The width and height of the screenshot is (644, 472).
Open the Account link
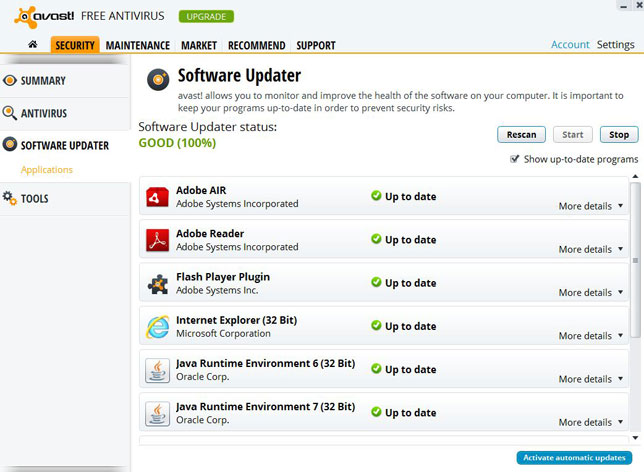pyautogui.click(x=570, y=44)
